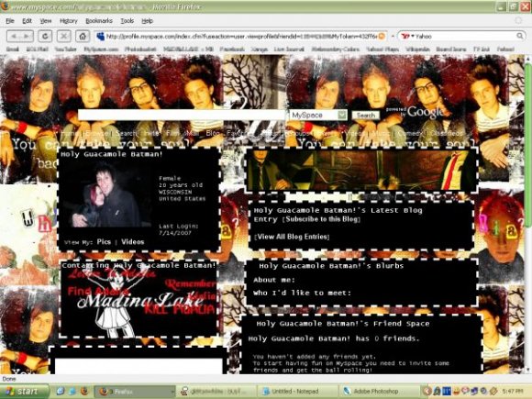Switch to the second taskbar window button
This screenshot has height=399, width=532.
(217, 391)
